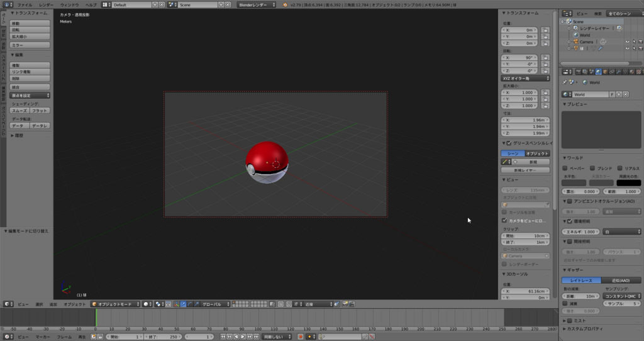This screenshot has height=341, width=644.
Task: Click the auto keyframe record button
Action: click(x=300, y=337)
